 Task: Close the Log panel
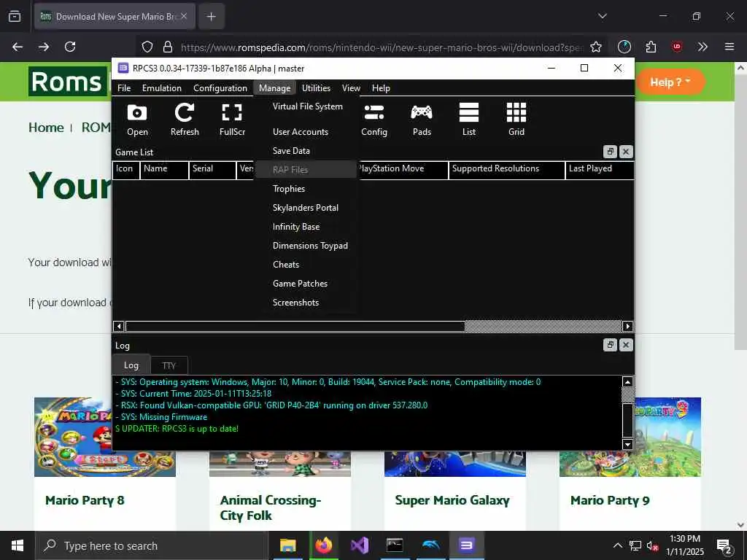click(626, 345)
